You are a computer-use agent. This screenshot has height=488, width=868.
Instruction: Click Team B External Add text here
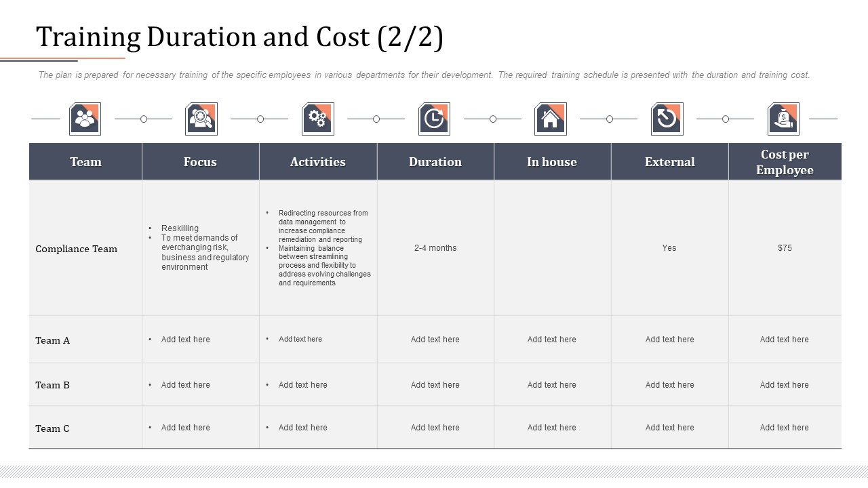670,385
